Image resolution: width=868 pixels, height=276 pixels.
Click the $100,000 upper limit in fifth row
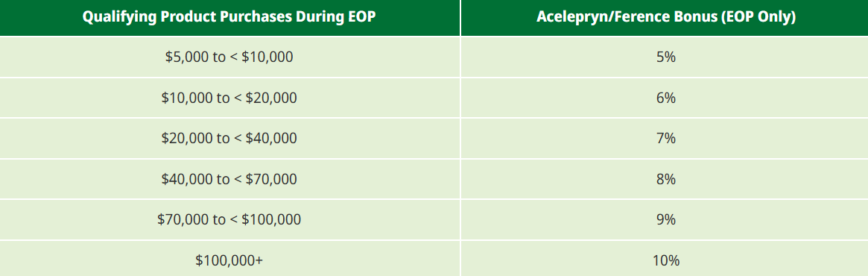[271, 219]
